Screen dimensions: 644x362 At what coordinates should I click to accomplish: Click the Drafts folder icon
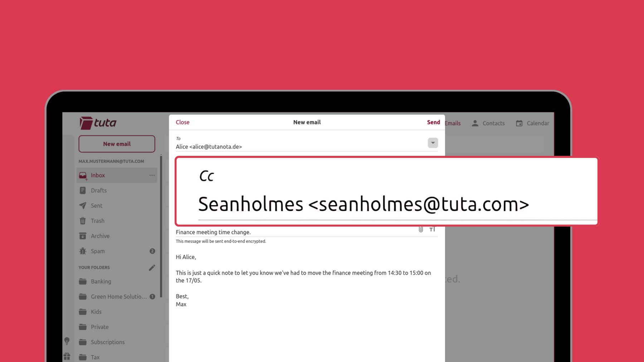[x=83, y=190]
